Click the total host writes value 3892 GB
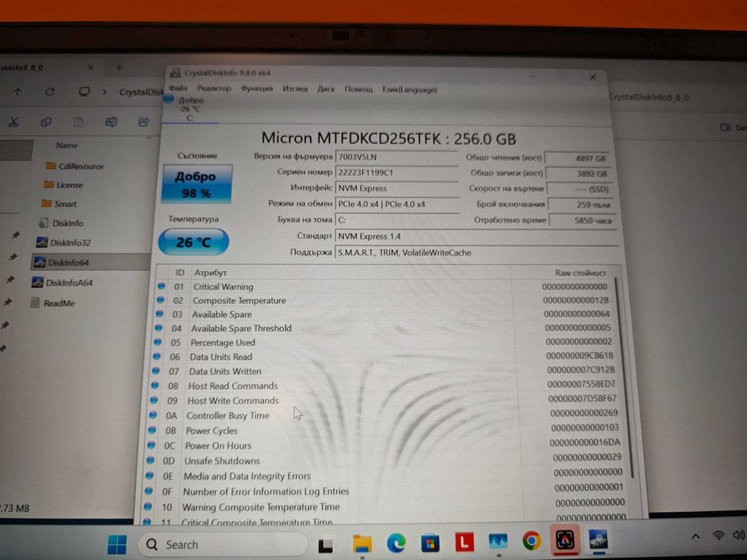 [x=578, y=174]
